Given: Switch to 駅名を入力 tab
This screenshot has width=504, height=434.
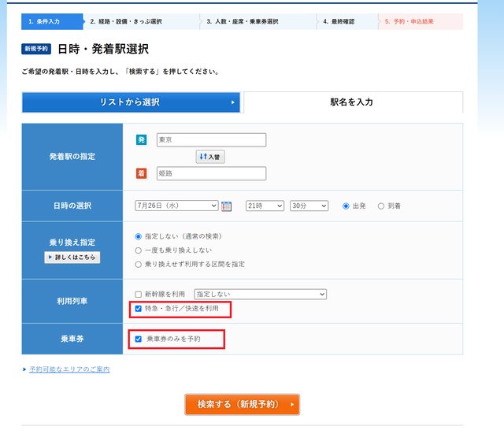Looking at the screenshot, I should click(352, 102).
